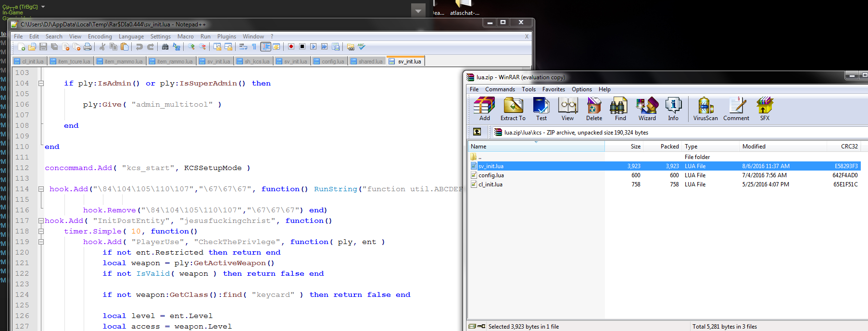Open the atlaschat desktop folder icon

(465, 9)
